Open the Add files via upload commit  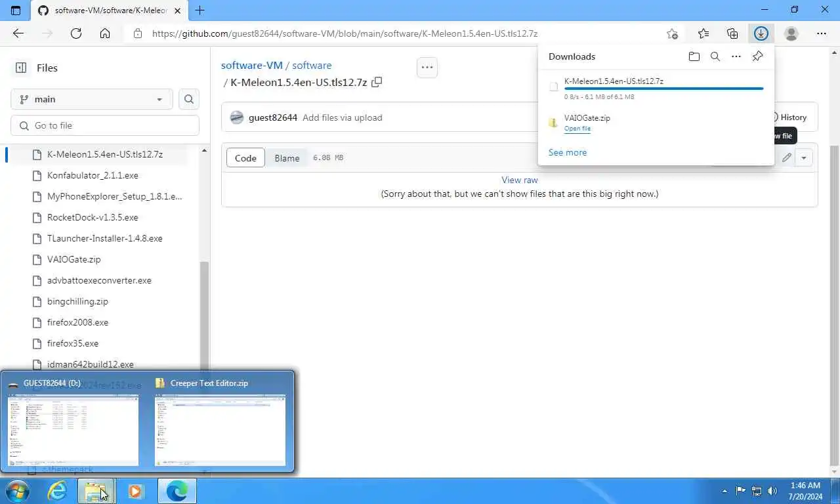coord(342,117)
